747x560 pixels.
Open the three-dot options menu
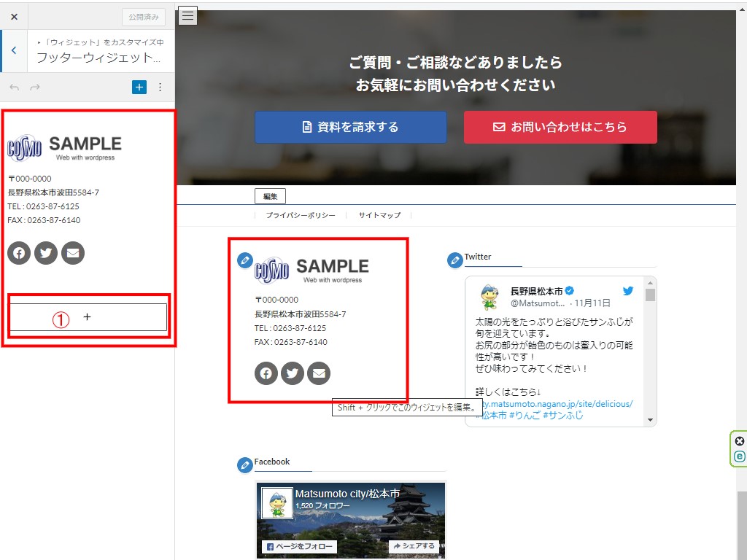tap(160, 87)
